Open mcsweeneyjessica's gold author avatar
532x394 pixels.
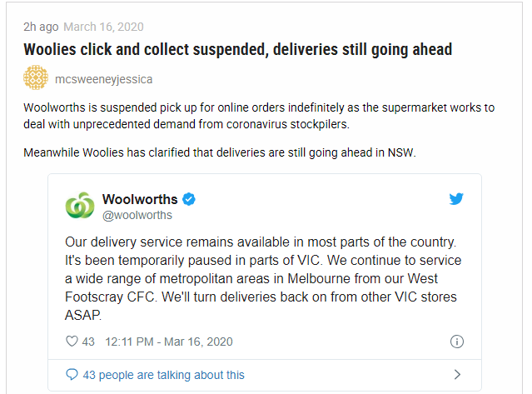pos(36,77)
